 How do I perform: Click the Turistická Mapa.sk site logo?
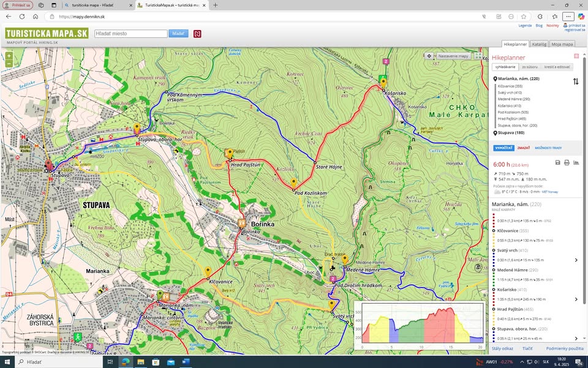pyautogui.click(x=47, y=33)
